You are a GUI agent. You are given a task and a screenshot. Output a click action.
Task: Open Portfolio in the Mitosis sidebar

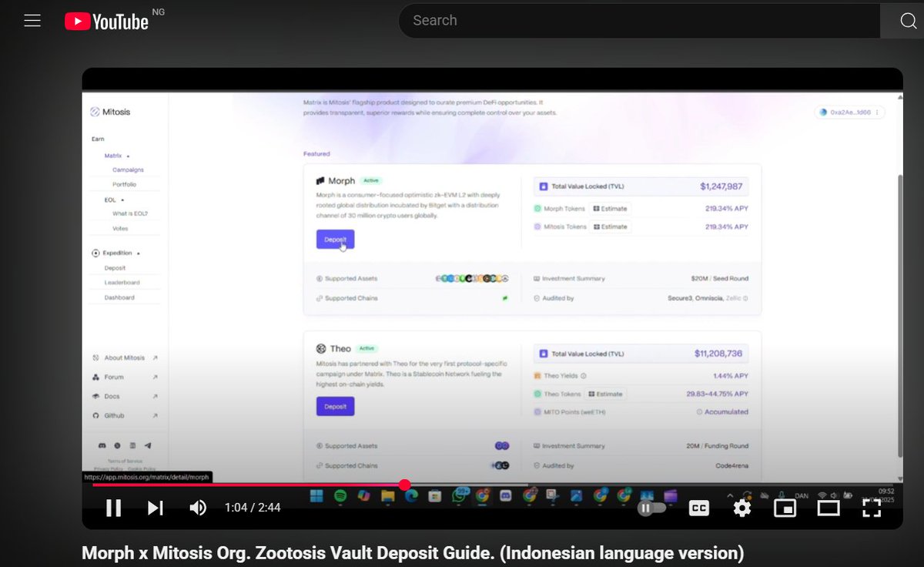click(x=124, y=185)
